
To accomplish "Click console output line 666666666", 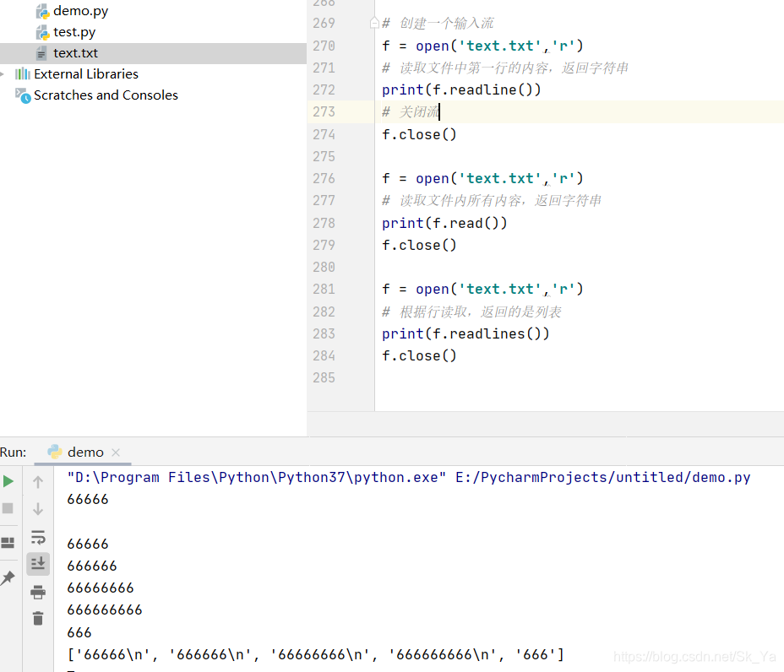I will [x=105, y=610].
